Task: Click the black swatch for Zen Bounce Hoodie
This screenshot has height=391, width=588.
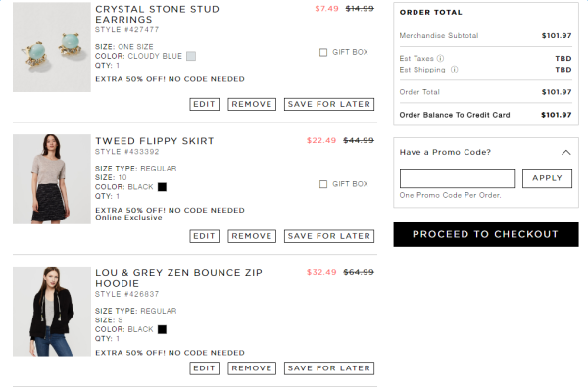Action: pyautogui.click(x=162, y=329)
